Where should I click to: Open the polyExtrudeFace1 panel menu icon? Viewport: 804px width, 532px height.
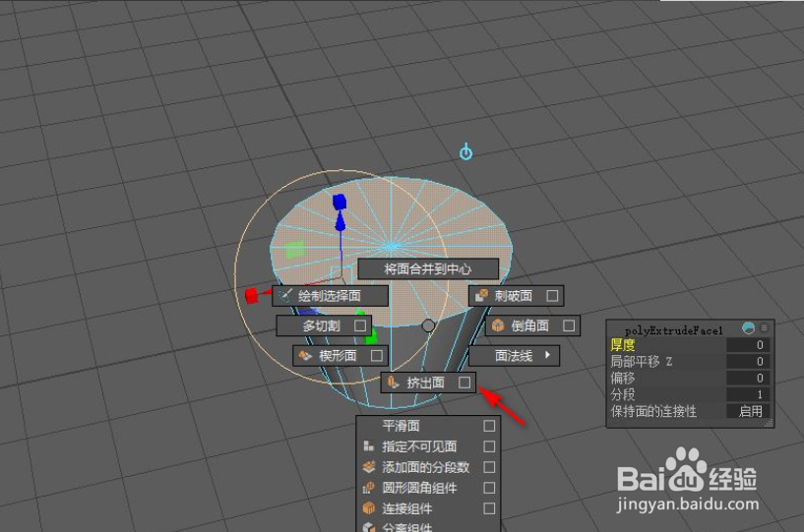[764, 328]
